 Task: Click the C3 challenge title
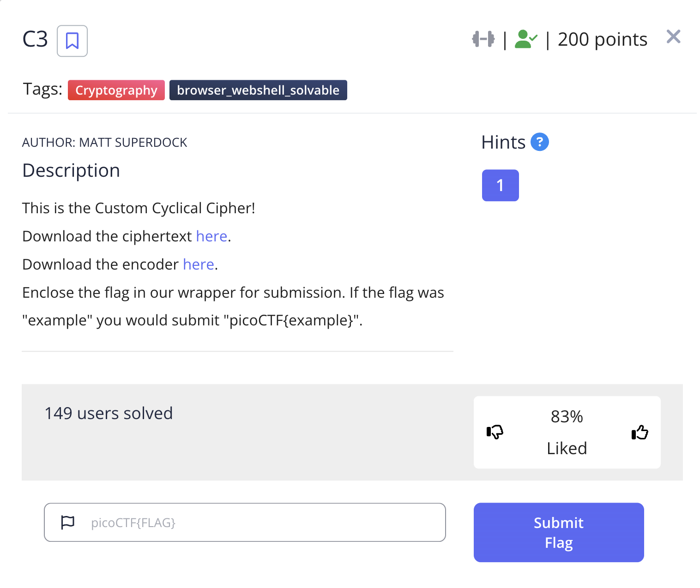(x=35, y=39)
